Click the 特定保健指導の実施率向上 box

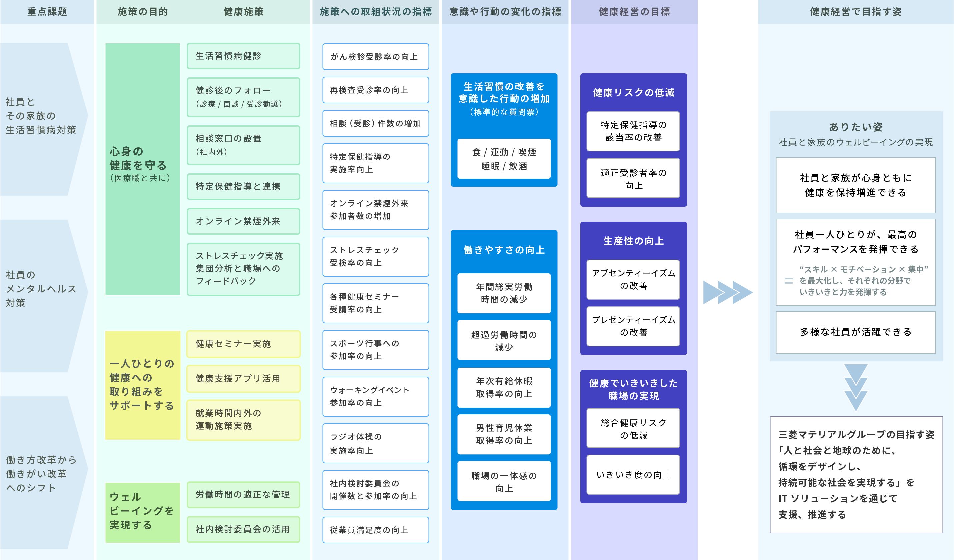[x=376, y=163]
